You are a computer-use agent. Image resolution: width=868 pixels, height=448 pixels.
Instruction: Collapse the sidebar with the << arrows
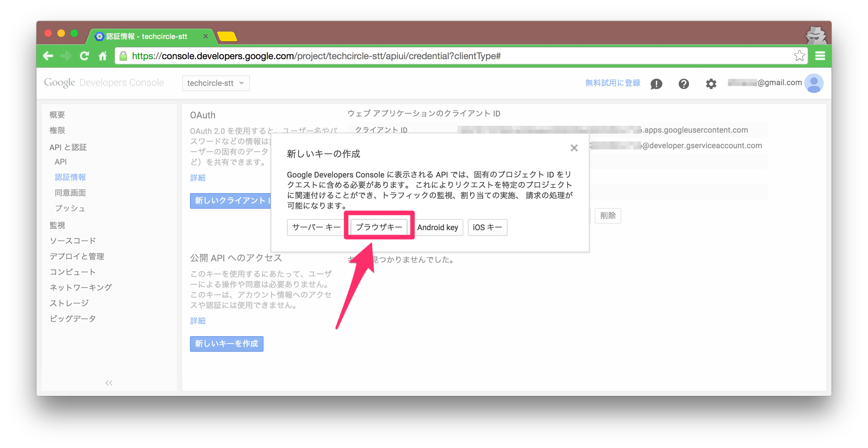109,383
